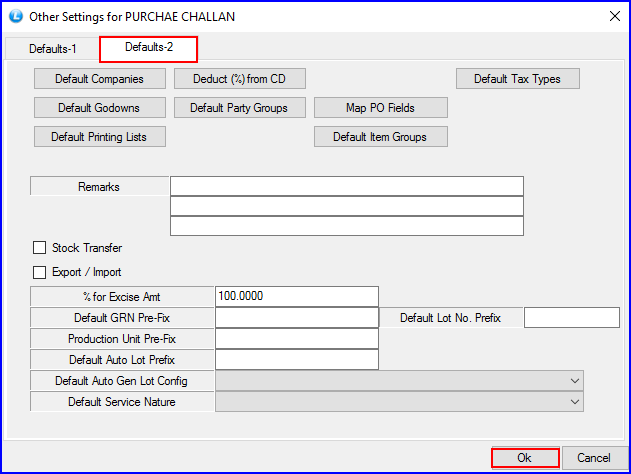631x474 pixels.
Task: Click the Default Auto Lot Prefix label
Action: pyautogui.click(x=122, y=360)
